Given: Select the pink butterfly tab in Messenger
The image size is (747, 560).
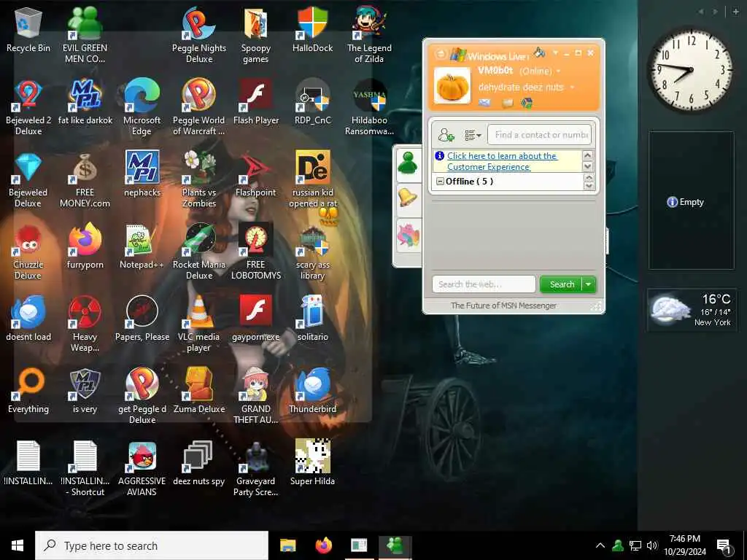Looking at the screenshot, I should pos(408,236).
